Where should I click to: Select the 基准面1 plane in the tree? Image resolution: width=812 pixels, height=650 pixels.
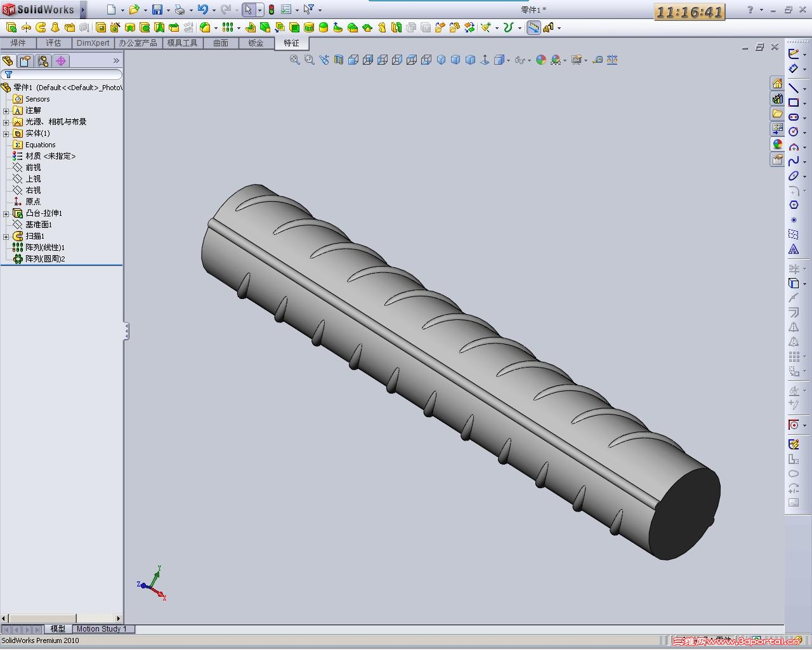[x=32, y=225]
